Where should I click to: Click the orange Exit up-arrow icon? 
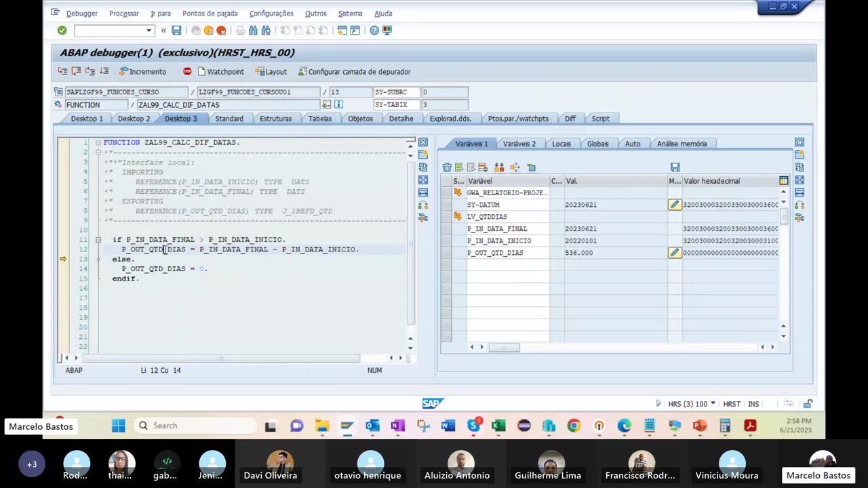pos(209,30)
